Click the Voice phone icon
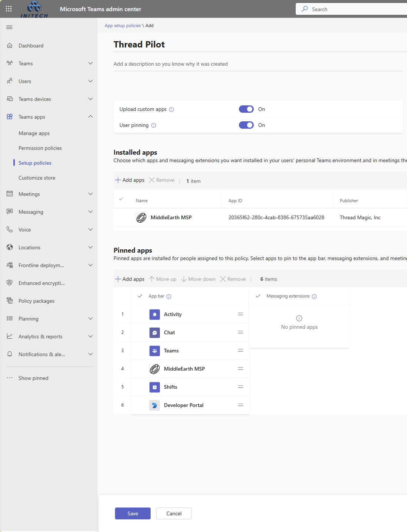Viewport: 407px width, 532px height. [10, 230]
